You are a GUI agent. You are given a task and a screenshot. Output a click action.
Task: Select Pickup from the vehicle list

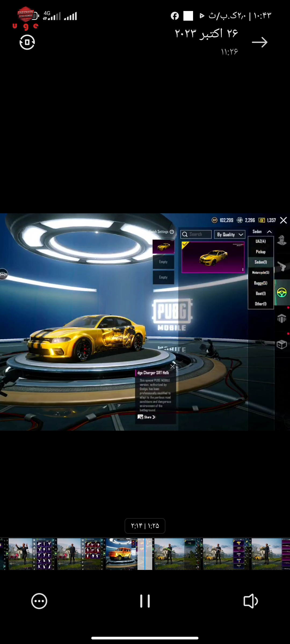(x=261, y=252)
